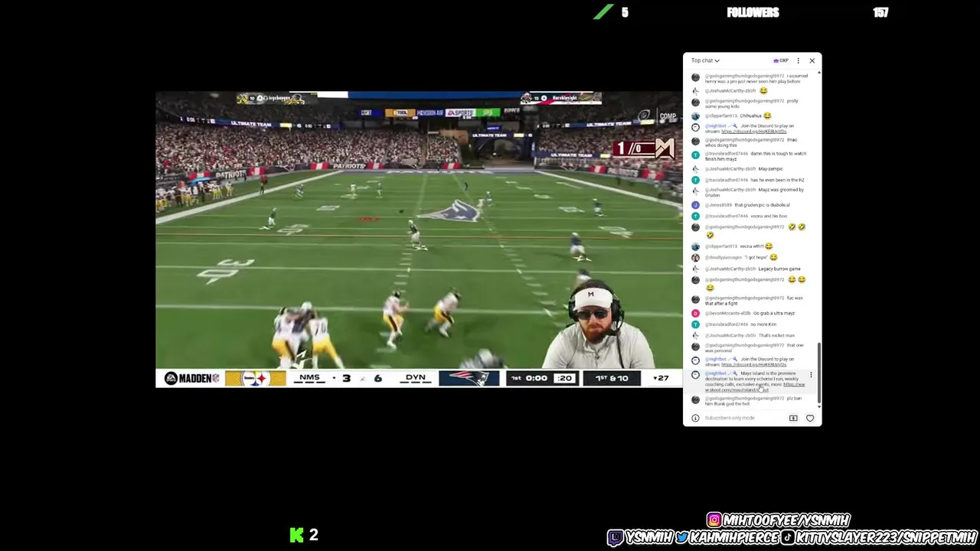Click @nightbot on the Mayz Island message
Viewport: 980px width, 551px height.
[x=716, y=373]
